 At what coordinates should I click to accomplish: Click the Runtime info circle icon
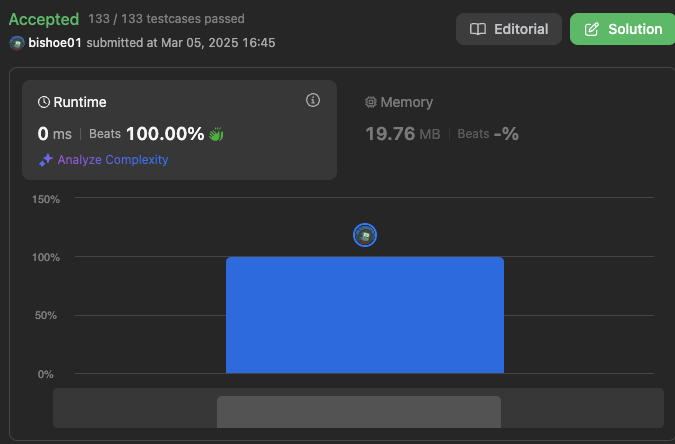click(313, 100)
